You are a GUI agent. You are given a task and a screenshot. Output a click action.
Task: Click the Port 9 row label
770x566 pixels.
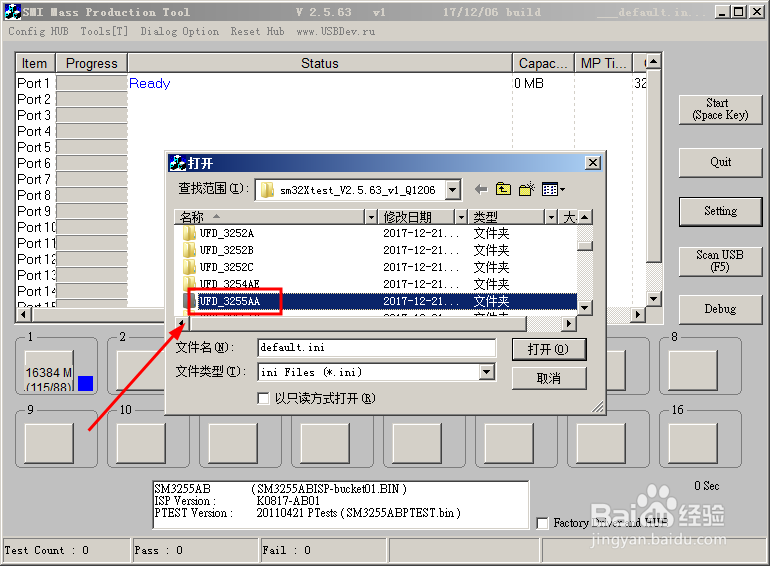[x=34, y=211]
